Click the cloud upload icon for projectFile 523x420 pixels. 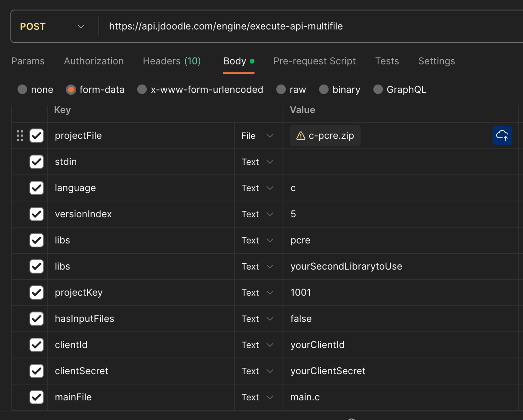pos(502,135)
